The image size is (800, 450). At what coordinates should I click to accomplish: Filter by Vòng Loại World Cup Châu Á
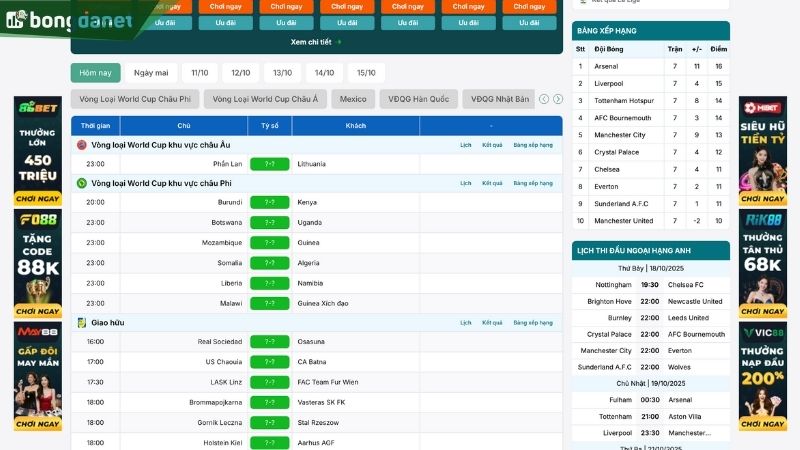coord(268,99)
